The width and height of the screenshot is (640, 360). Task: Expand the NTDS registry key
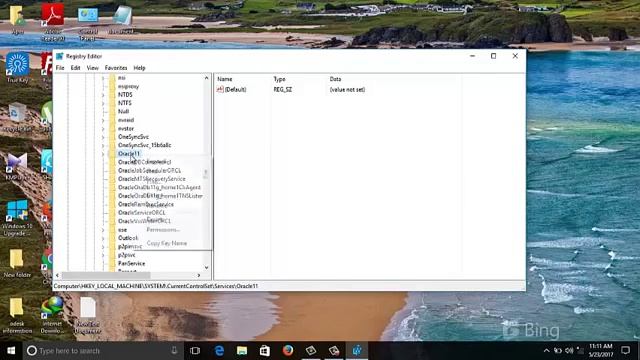click(103, 95)
